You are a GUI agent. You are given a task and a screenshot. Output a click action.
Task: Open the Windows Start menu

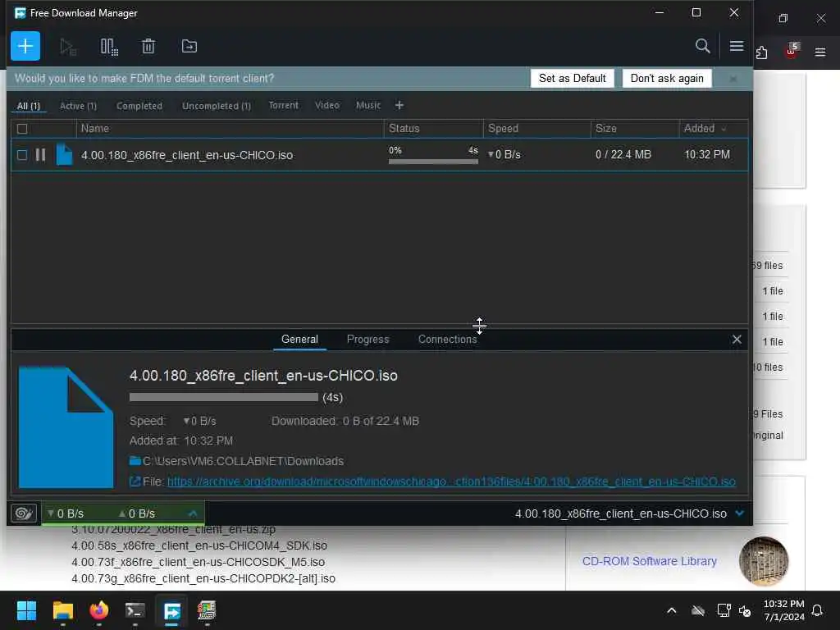26,610
